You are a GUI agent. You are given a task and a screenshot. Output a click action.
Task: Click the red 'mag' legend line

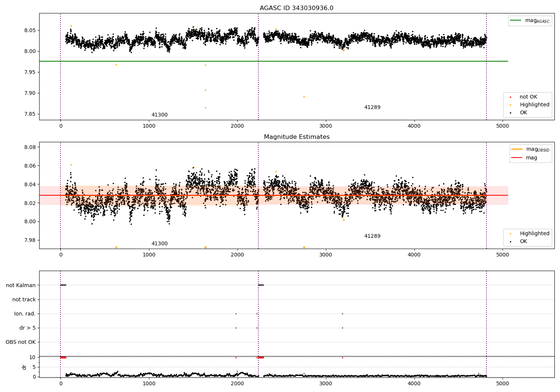(517, 158)
